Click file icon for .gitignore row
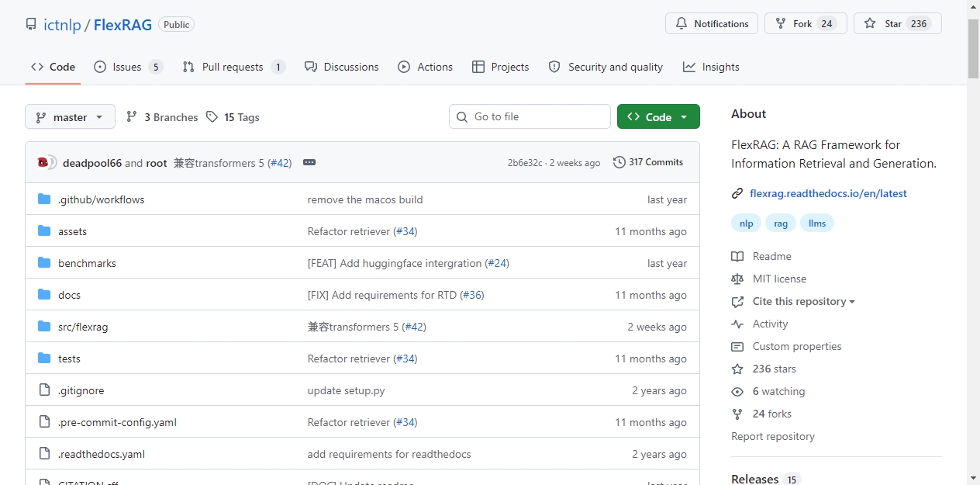 [x=44, y=390]
